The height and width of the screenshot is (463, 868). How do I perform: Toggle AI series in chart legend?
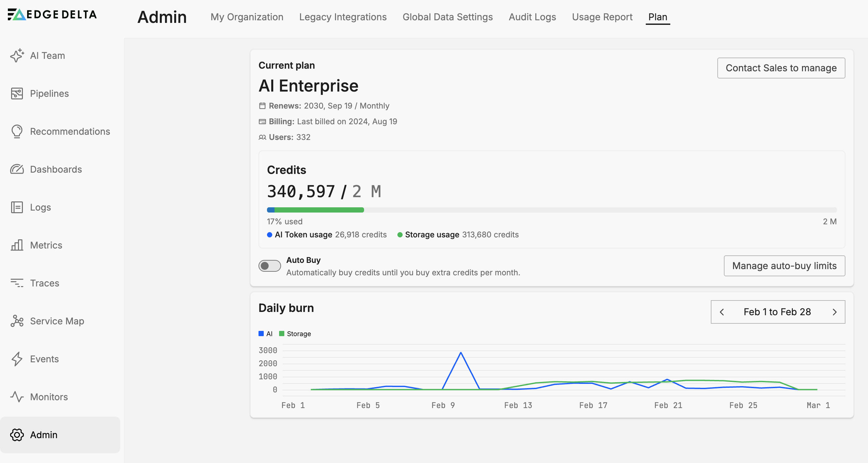pos(265,334)
